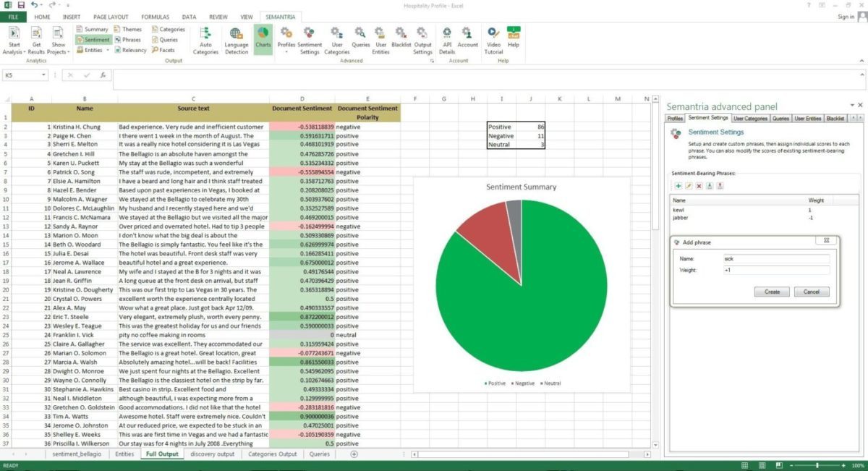The height and width of the screenshot is (471, 868).
Task: Launch the Semantria Video Tutorial
Action: coord(492,40)
